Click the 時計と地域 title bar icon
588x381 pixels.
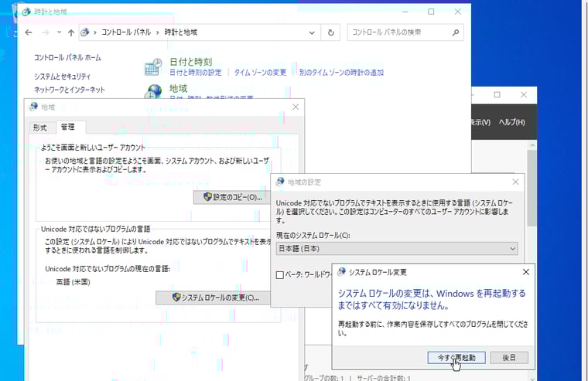pyautogui.click(x=26, y=12)
